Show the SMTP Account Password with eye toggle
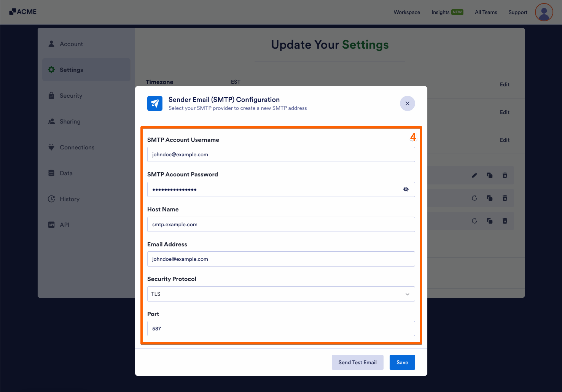This screenshot has width=562, height=392. pyautogui.click(x=406, y=189)
